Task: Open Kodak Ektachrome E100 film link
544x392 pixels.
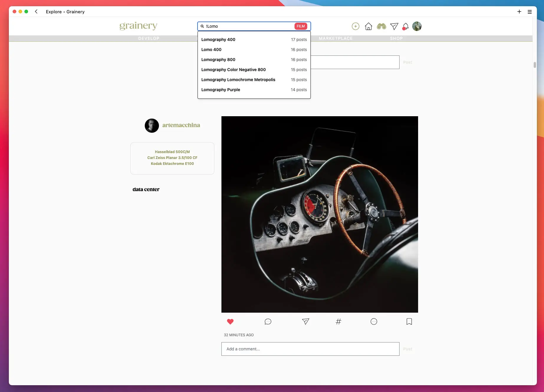Action: pyautogui.click(x=172, y=164)
